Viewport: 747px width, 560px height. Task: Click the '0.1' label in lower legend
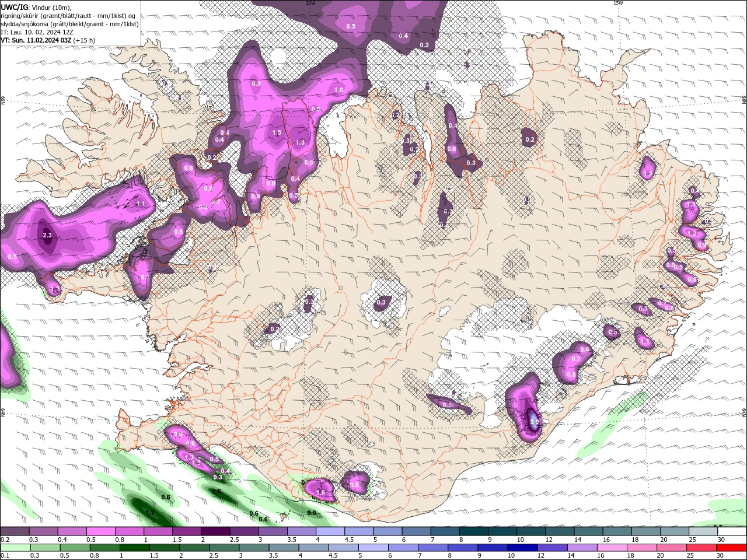pos(5,555)
